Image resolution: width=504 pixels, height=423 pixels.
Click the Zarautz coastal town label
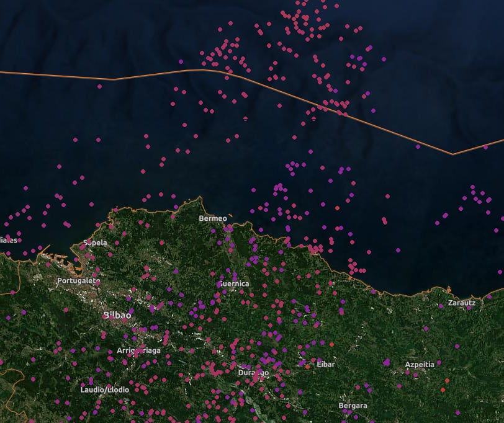[x=462, y=303]
